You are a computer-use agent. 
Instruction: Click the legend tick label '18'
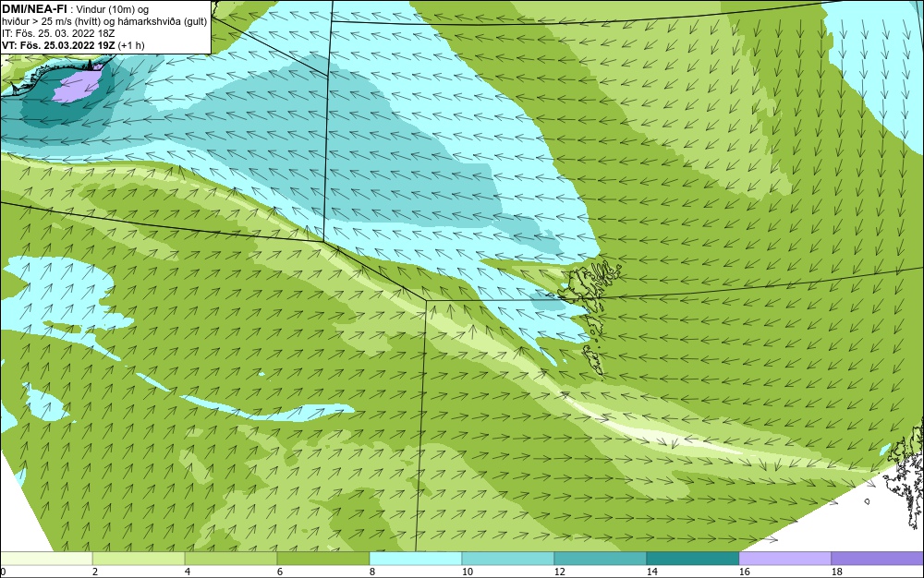[836, 572]
